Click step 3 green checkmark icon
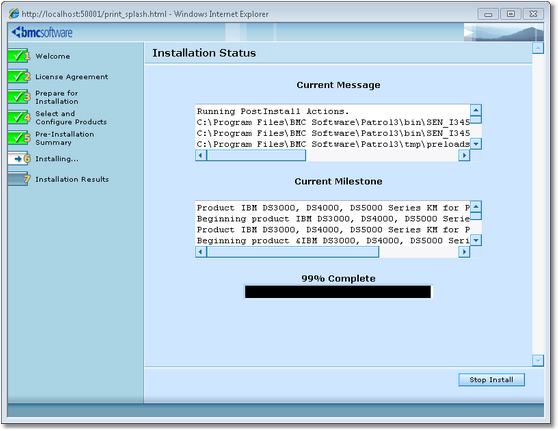The image size is (558, 431). 19,97
